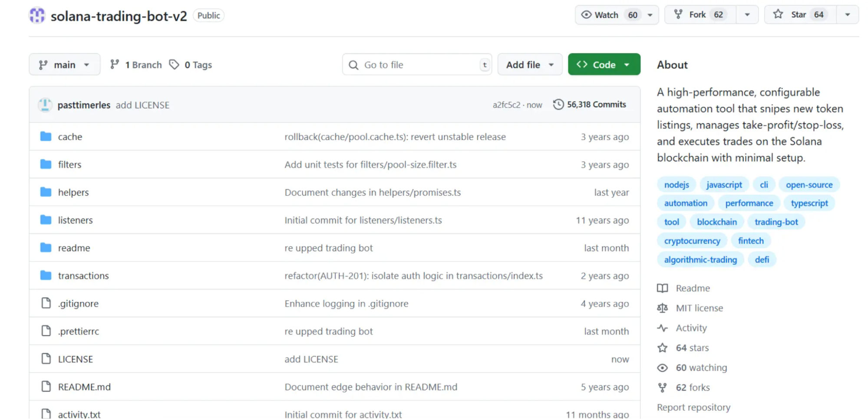Open commit 'rollback(cache/pool.cache.ts): revert unstable release'
The width and height of the screenshot is (868, 419).
tap(395, 137)
